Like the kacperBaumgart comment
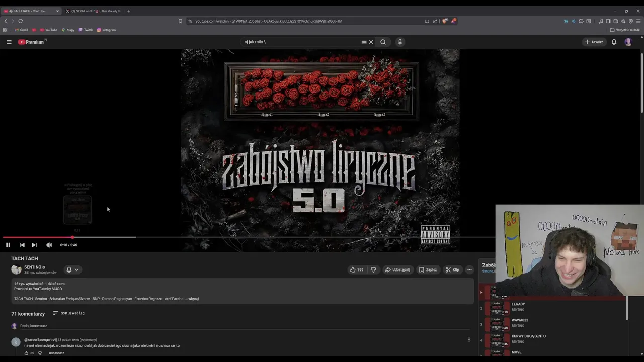This screenshot has width=644, height=362. [x=27, y=353]
